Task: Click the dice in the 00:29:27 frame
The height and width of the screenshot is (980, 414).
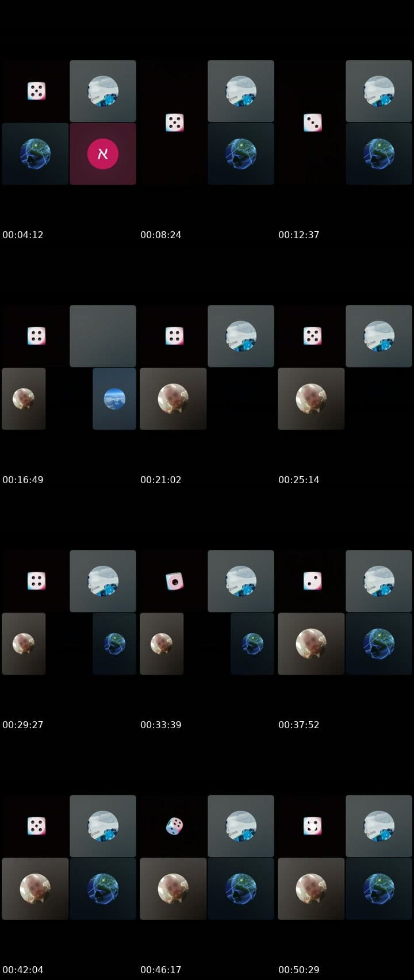Action: [36, 581]
